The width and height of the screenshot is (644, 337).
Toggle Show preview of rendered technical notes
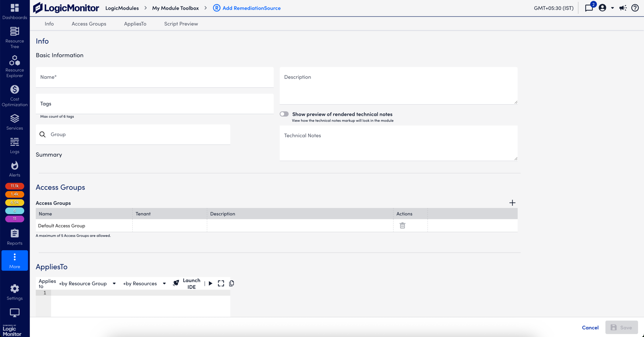[x=284, y=114]
